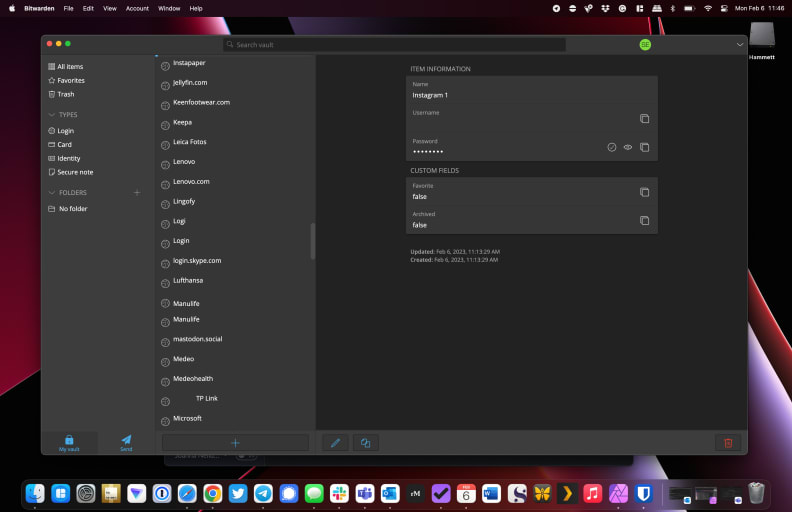Add a new folder with plus icon
Viewport: 792px width, 512px height.
137,192
